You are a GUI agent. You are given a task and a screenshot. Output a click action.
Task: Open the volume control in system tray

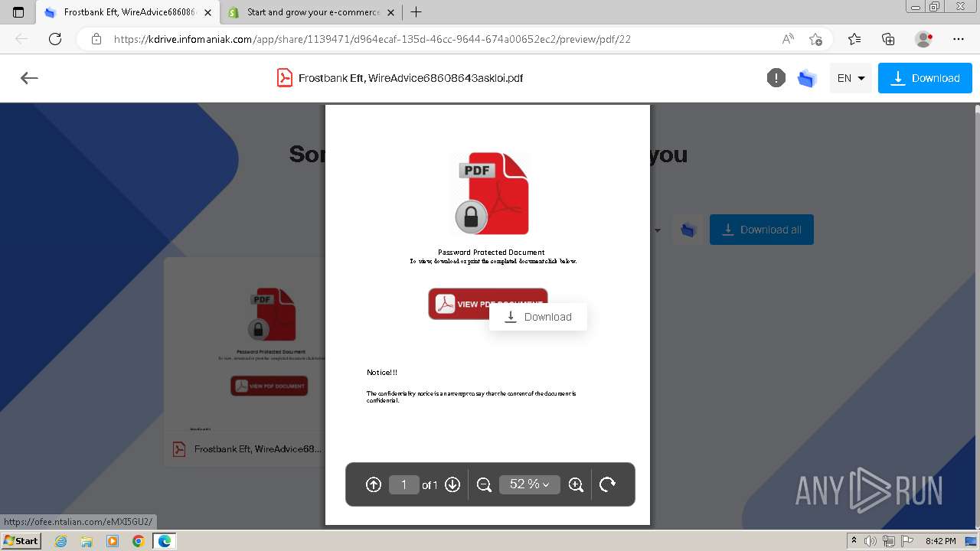coord(870,541)
